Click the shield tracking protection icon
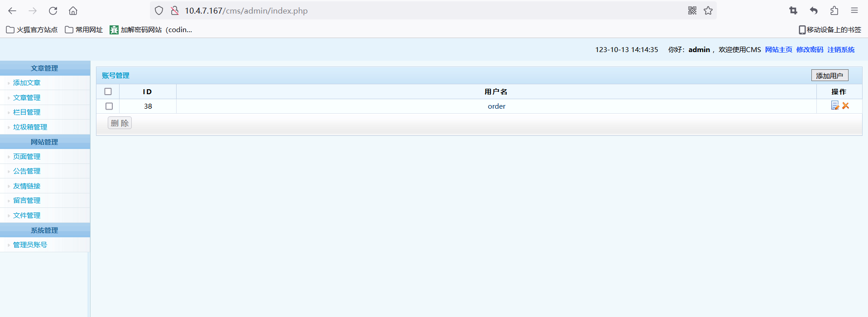 [159, 10]
